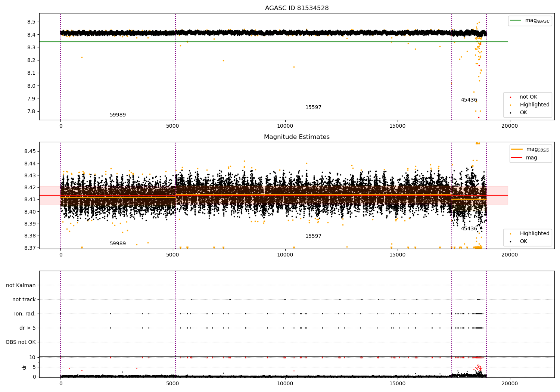
Task: Click y-axis tick 8.1 on the top plot
Action: (31, 73)
